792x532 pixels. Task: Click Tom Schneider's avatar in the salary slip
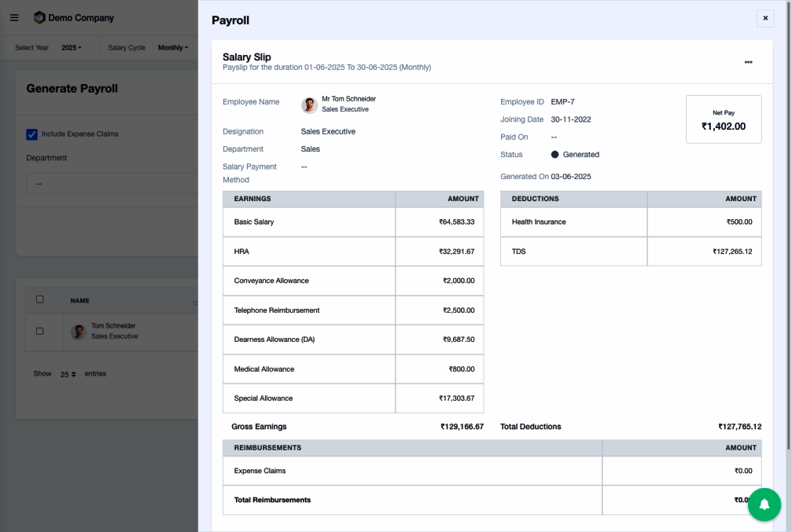point(309,105)
